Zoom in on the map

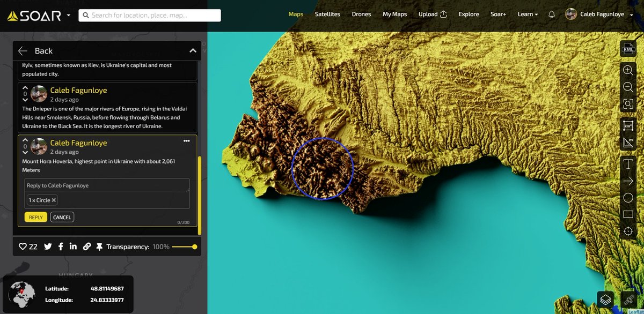(x=628, y=70)
